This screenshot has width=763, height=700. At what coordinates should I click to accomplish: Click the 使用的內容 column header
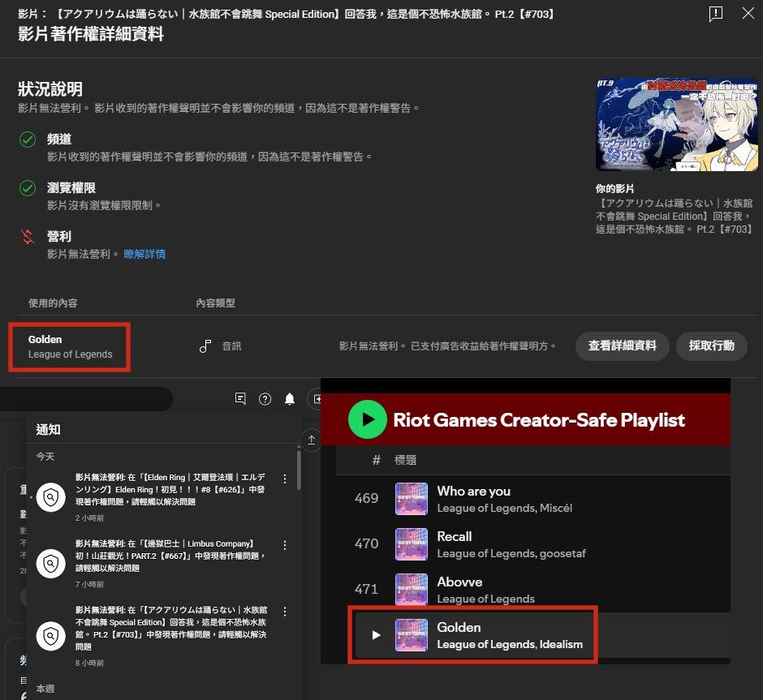point(53,303)
